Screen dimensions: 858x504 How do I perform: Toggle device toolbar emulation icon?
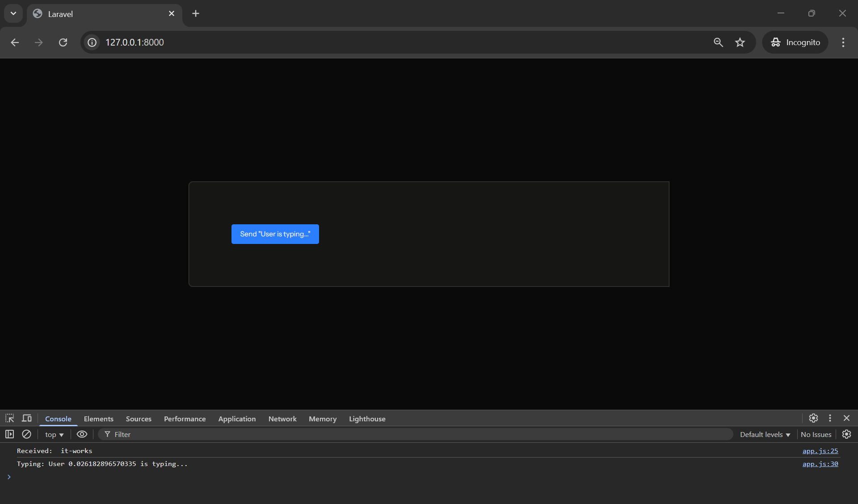tap(27, 419)
